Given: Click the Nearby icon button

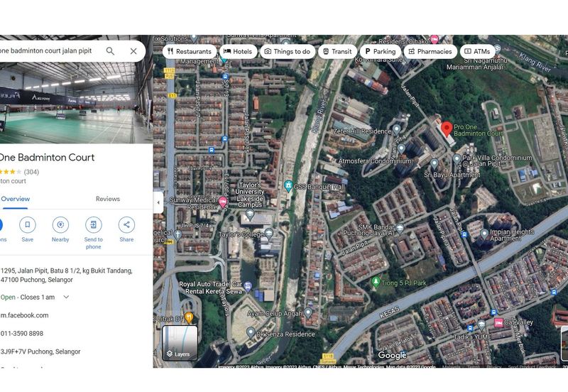Looking at the screenshot, I should [60, 225].
